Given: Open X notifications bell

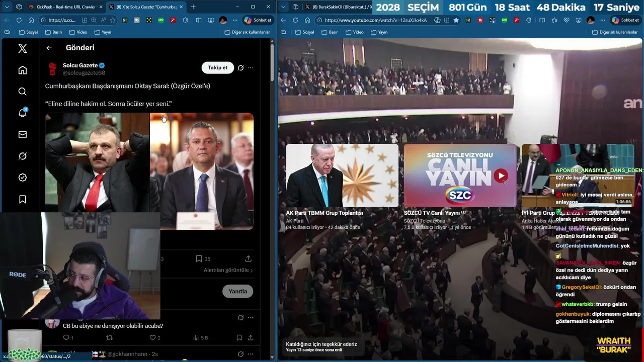Looking at the screenshot, I should coord(23,113).
